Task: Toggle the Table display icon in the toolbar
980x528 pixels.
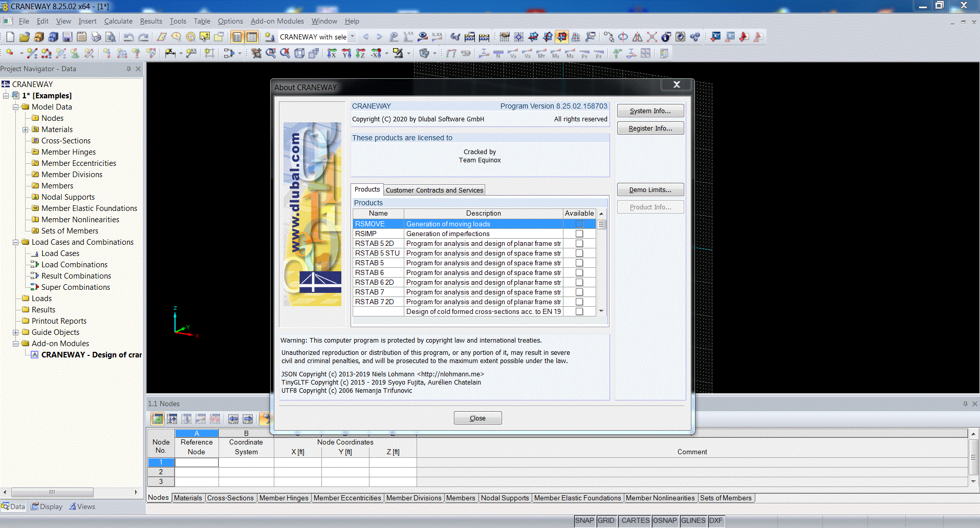Action: coord(252,37)
